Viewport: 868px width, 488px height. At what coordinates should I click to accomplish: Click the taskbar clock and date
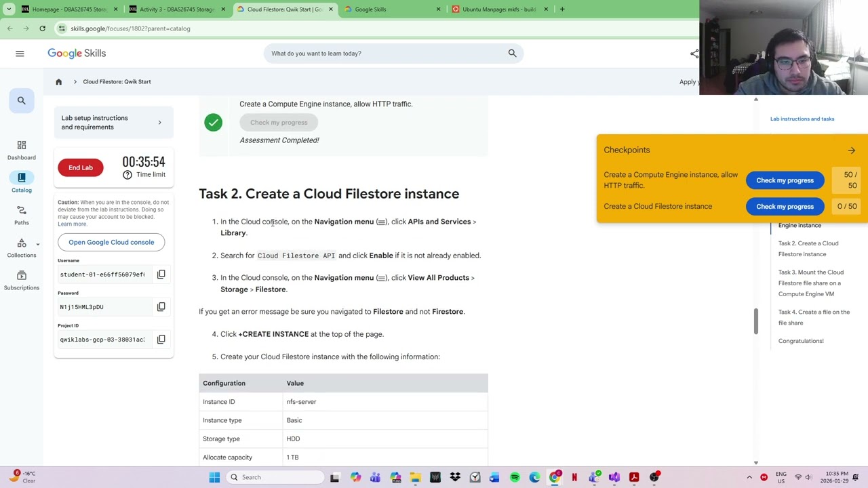pyautogui.click(x=833, y=477)
